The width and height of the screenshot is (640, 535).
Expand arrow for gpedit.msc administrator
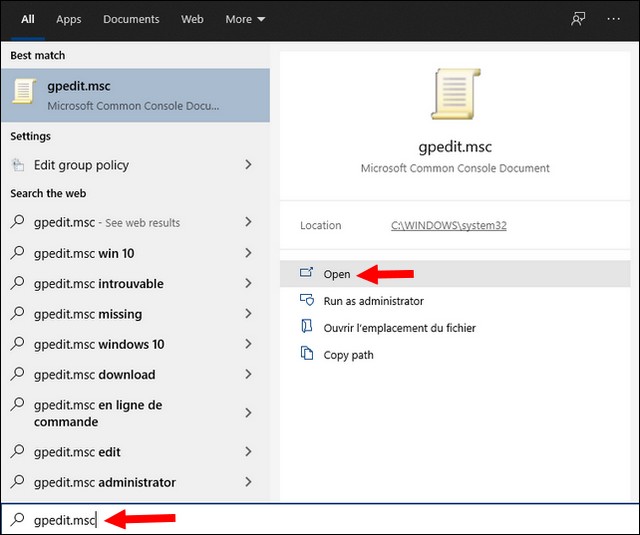point(248,482)
